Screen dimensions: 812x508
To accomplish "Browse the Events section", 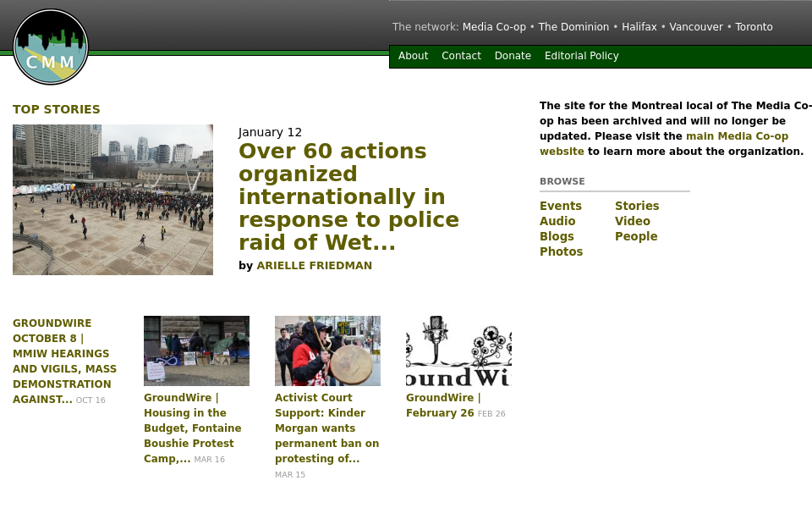I will [x=560, y=206].
